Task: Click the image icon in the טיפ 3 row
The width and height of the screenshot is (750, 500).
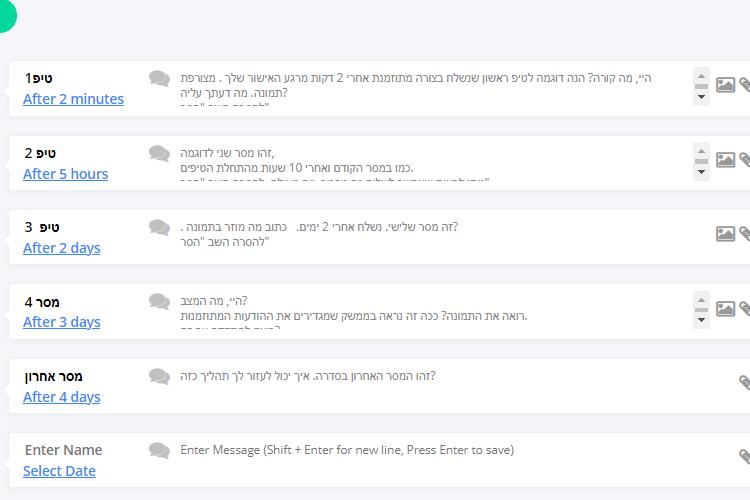Action: (725, 234)
